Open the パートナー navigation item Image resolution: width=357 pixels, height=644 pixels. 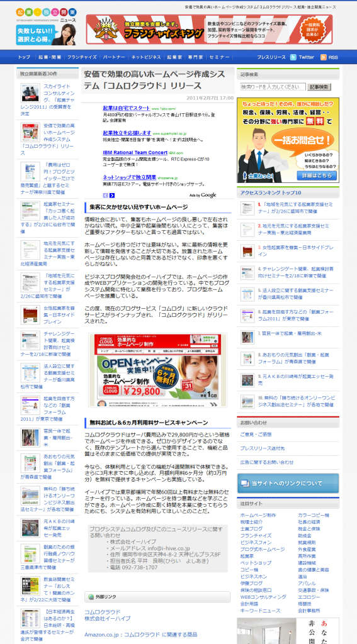114,57
